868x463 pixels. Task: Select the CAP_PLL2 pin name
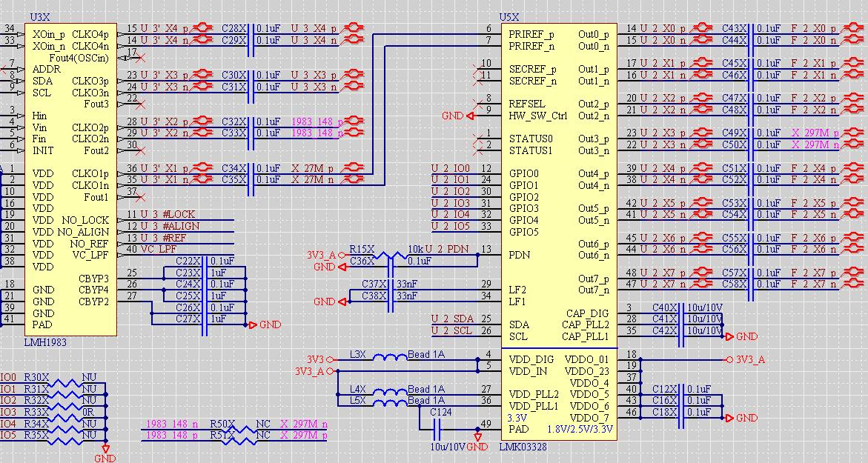[585, 324]
